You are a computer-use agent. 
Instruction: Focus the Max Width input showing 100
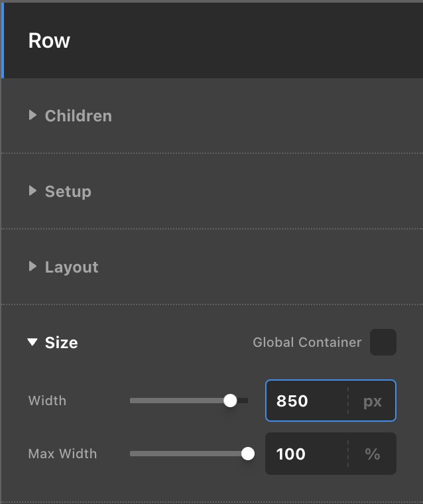(x=305, y=454)
